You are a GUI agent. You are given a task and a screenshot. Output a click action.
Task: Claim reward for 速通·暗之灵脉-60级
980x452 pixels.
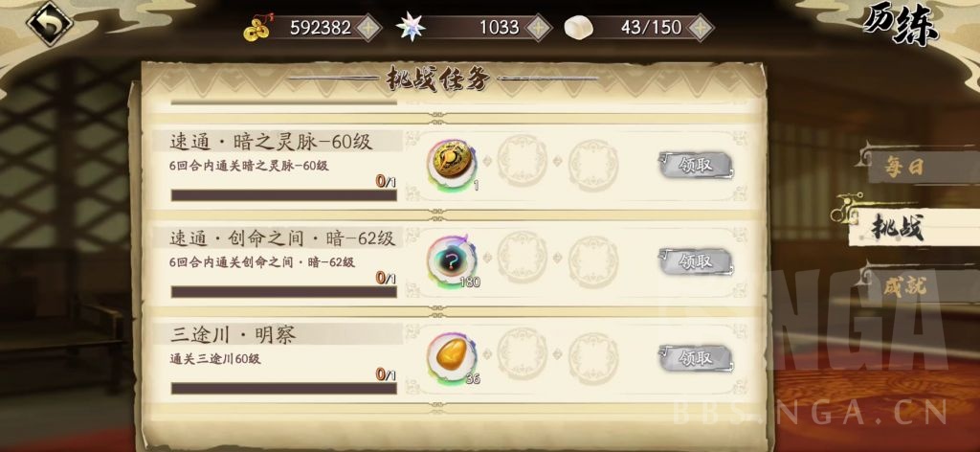tap(695, 165)
